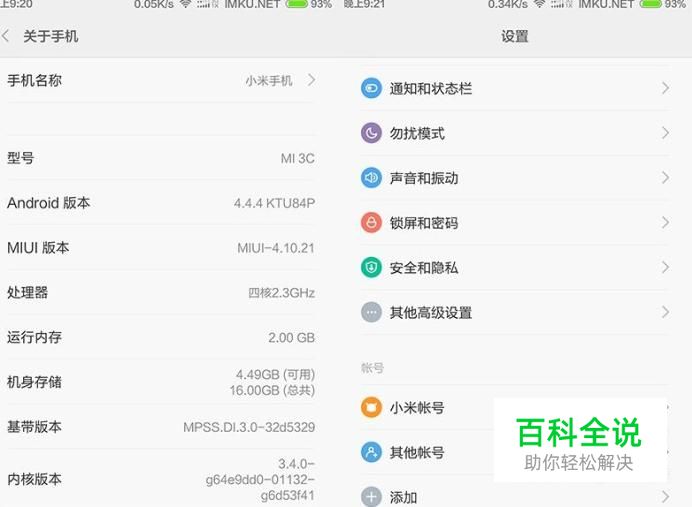Image resolution: width=692 pixels, height=507 pixels.
Task: Tap the 0.05K/s network speed indicator
Action: click(x=154, y=4)
